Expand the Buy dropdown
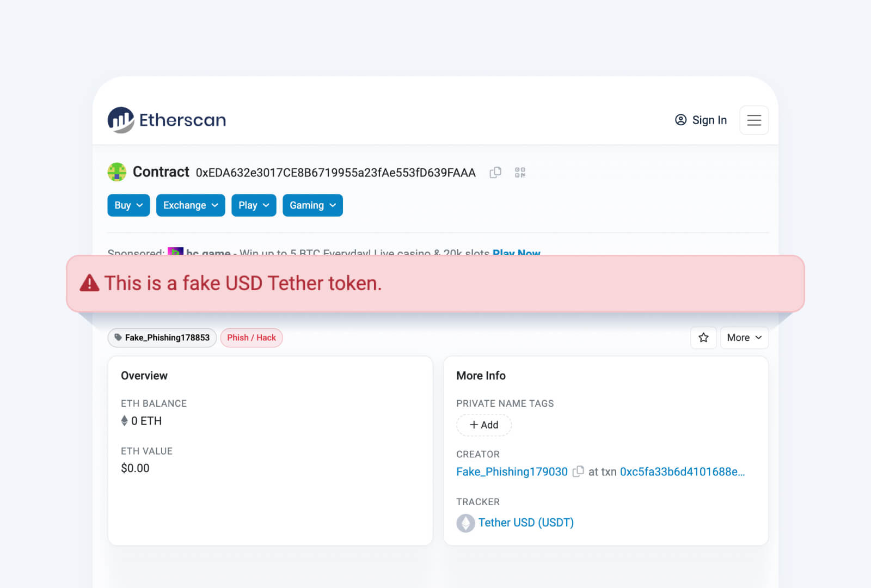871x588 pixels. pos(128,205)
